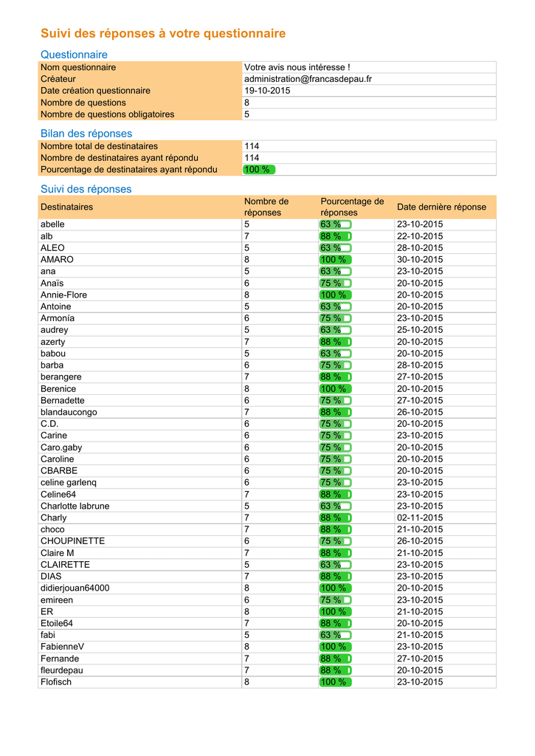Click the Nombre de réponses column header

(x=266, y=207)
